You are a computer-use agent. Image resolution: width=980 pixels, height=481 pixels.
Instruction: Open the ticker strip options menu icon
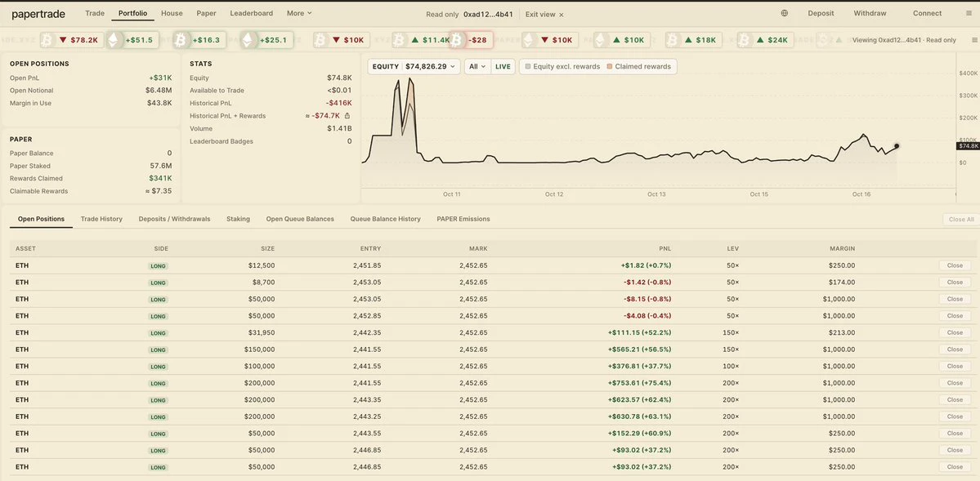click(973, 40)
